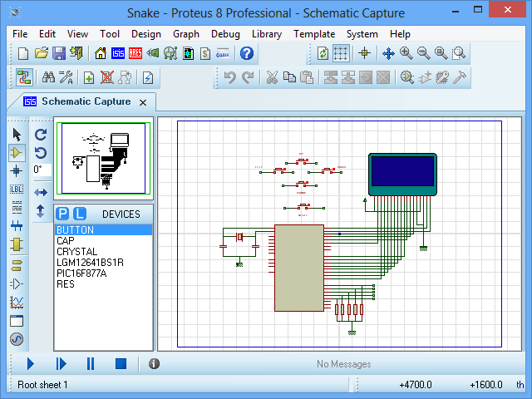Save the project using floppy disk icon
532x399 pixels.
(59, 53)
